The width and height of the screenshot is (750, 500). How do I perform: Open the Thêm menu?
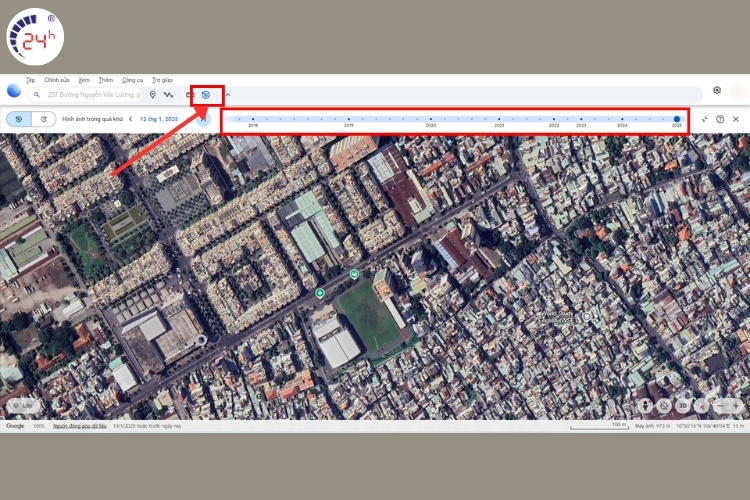point(106,80)
